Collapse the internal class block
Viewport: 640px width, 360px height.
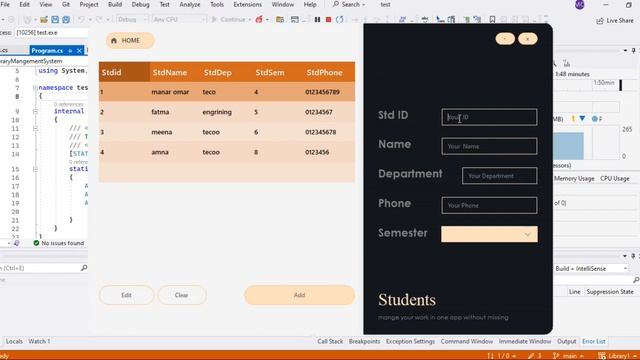coord(35,111)
